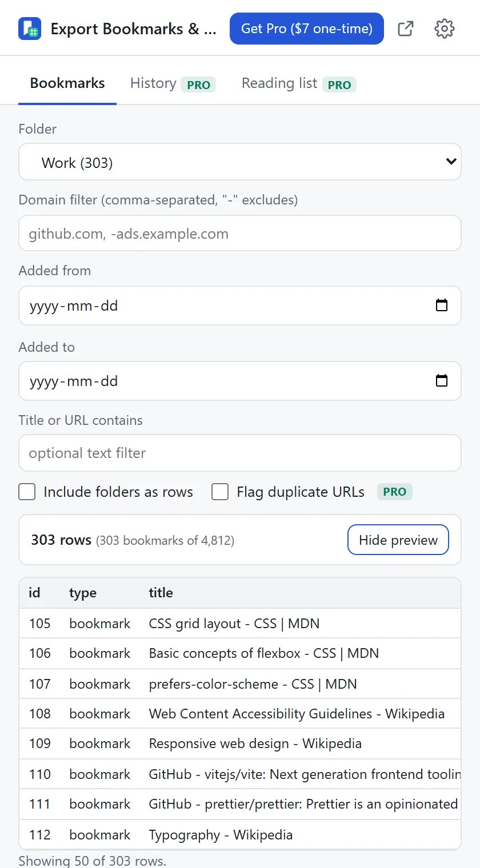Open the Folder dropdown showing Work (303)

click(240, 162)
